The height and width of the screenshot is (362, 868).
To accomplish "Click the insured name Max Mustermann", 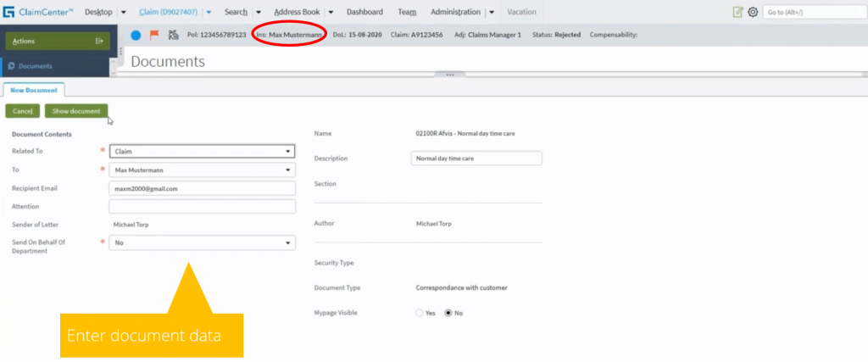I will click(x=295, y=35).
